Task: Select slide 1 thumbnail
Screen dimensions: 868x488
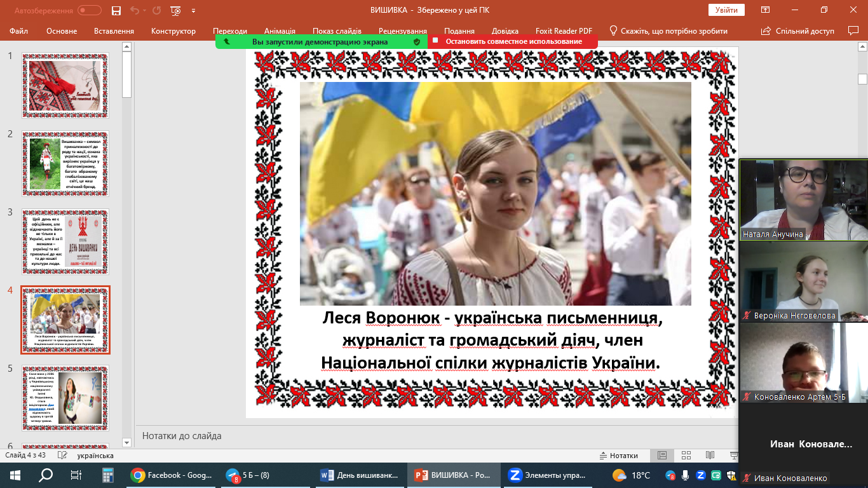Action: pyautogui.click(x=65, y=85)
